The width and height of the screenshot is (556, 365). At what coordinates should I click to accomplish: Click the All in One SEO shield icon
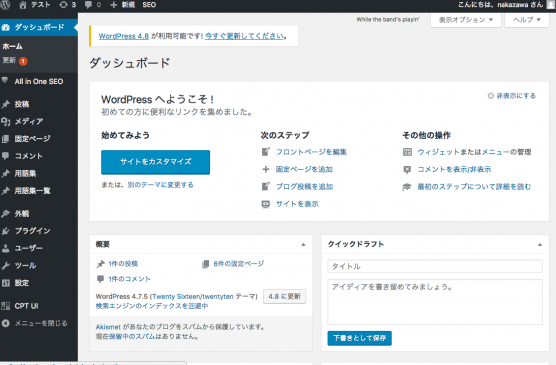coord(5,81)
